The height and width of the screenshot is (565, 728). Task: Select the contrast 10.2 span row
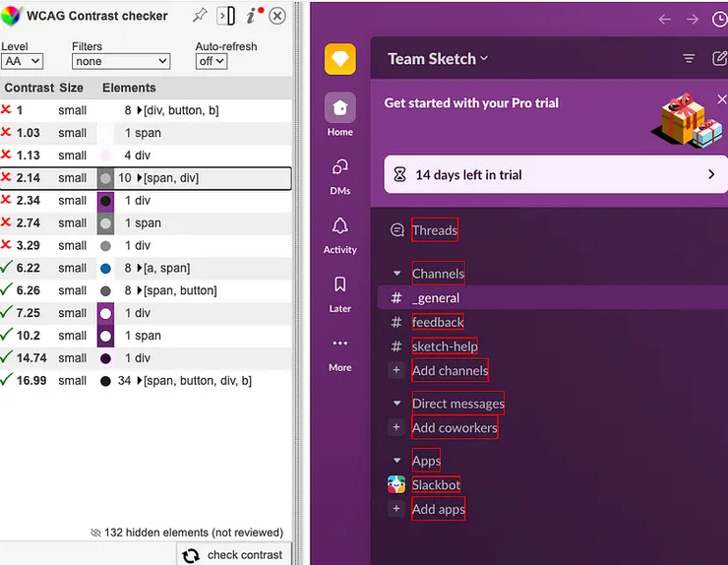146,336
